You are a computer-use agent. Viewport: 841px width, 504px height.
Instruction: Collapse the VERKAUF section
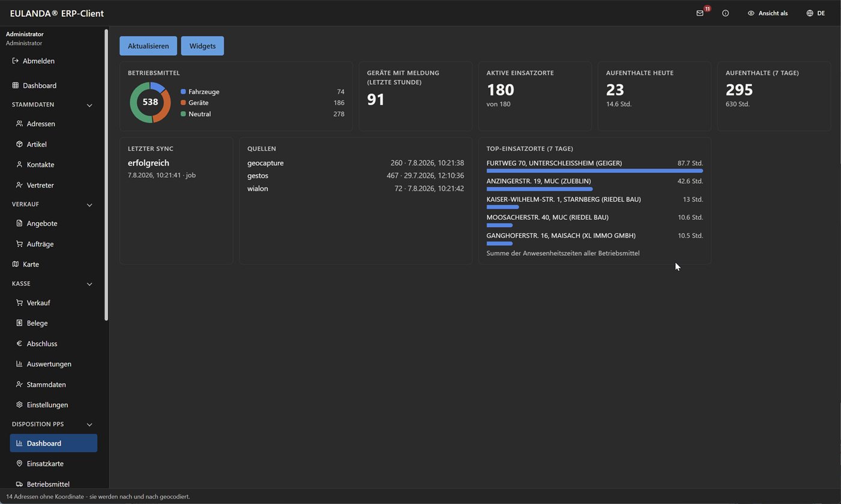click(x=90, y=205)
